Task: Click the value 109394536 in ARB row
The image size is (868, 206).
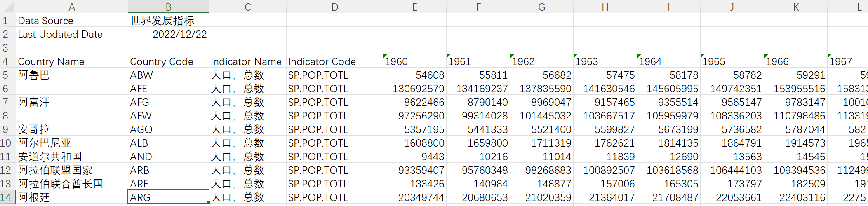Action: click(x=795, y=170)
